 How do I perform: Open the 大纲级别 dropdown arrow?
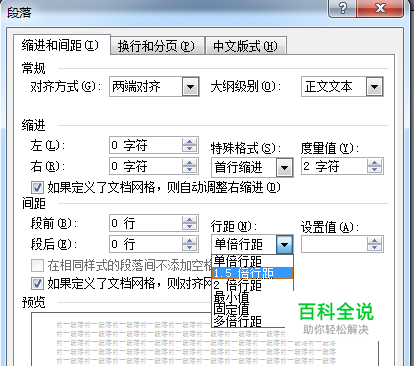375,87
